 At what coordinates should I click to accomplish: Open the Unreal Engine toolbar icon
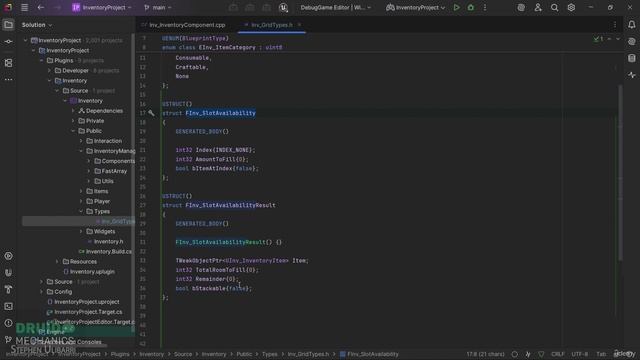tap(283, 7)
